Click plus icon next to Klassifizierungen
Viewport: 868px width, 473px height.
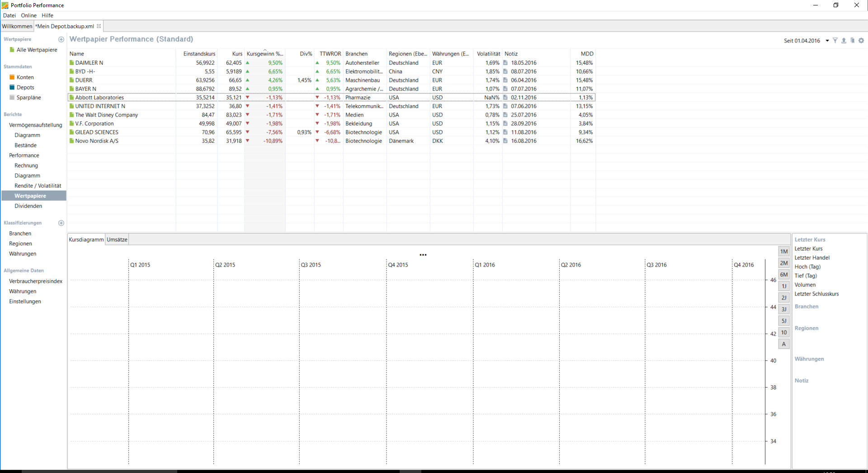(61, 223)
